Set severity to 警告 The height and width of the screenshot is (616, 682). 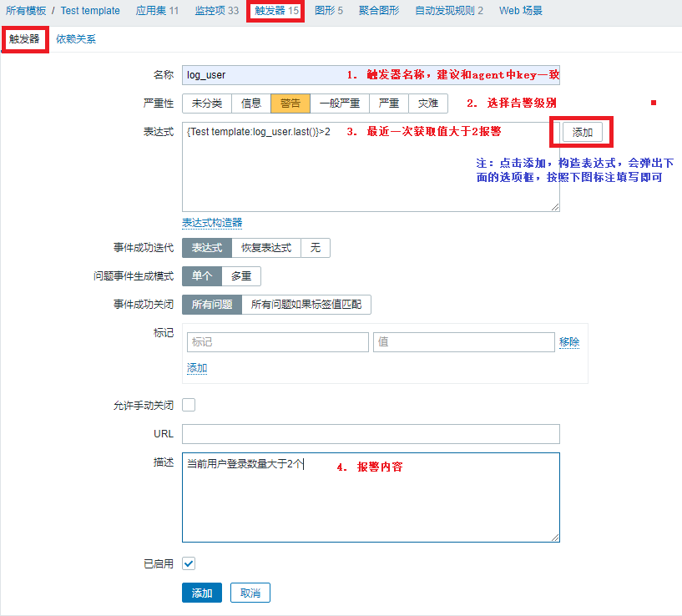290,104
